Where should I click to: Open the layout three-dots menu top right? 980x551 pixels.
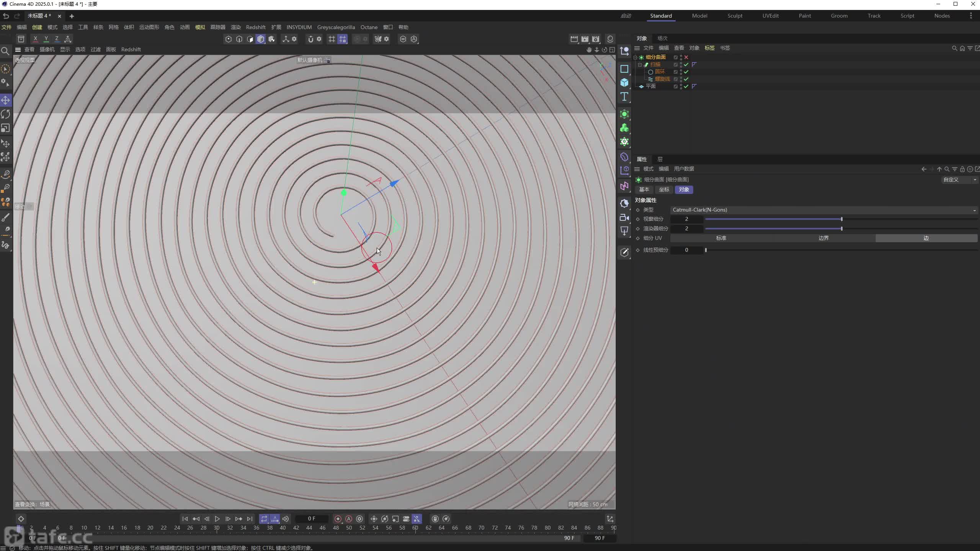pos(971,16)
